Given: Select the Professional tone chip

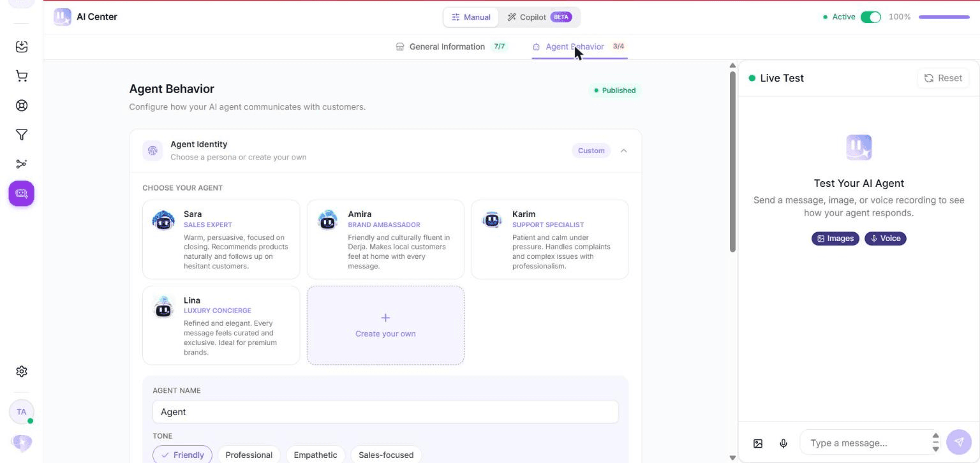Looking at the screenshot, I should pos(249,455).
